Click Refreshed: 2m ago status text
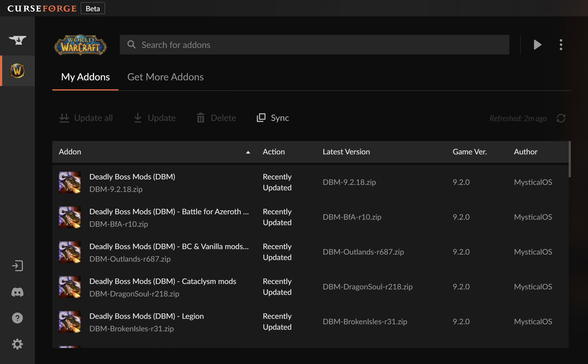This screenshot has width=588, height=364. point(518,118)
